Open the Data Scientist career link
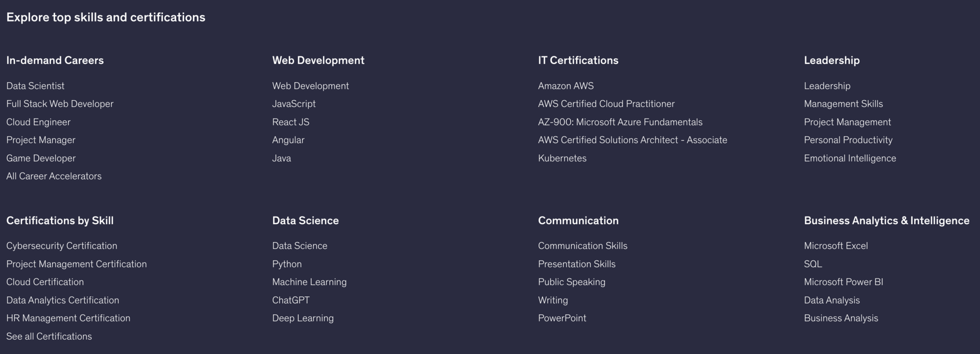980x354 pixels. coord(35,86)
